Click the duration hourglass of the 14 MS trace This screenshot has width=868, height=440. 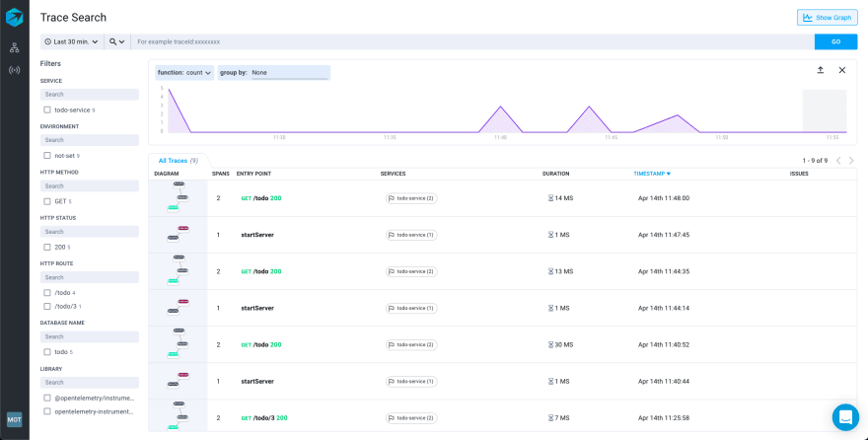(550, 198)
